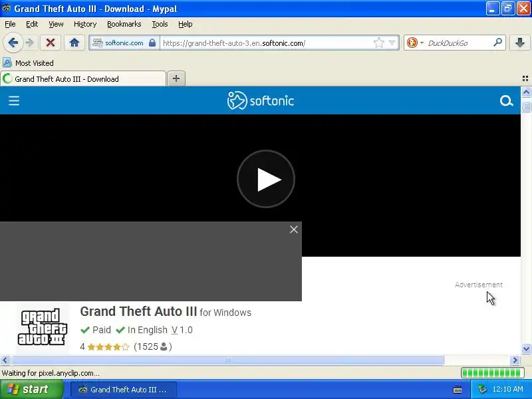Click the Softonic logo
Viewport: 532px width, 399px height.
tap(260, 100)
